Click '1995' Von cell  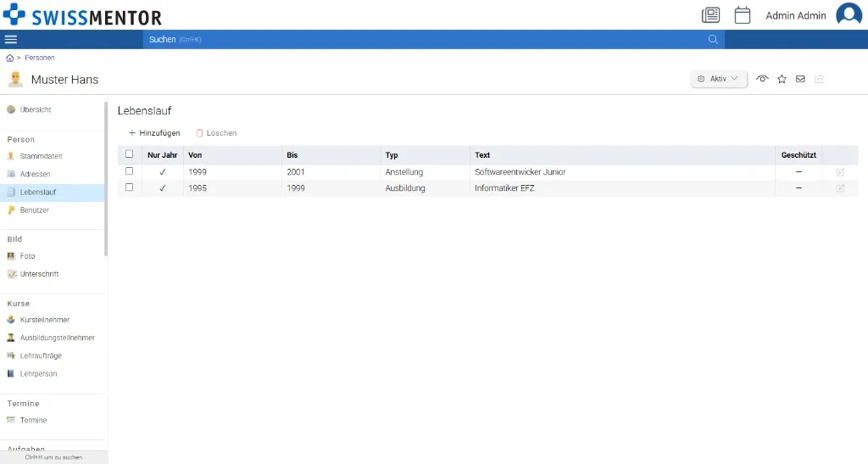[x=197, y=188]
